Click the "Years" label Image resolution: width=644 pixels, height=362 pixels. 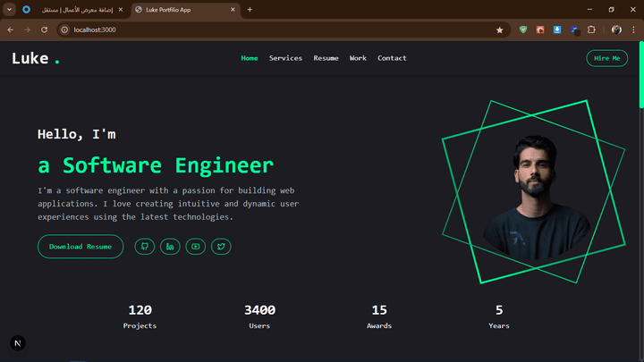pyautogui.click(x=499, y=326)
